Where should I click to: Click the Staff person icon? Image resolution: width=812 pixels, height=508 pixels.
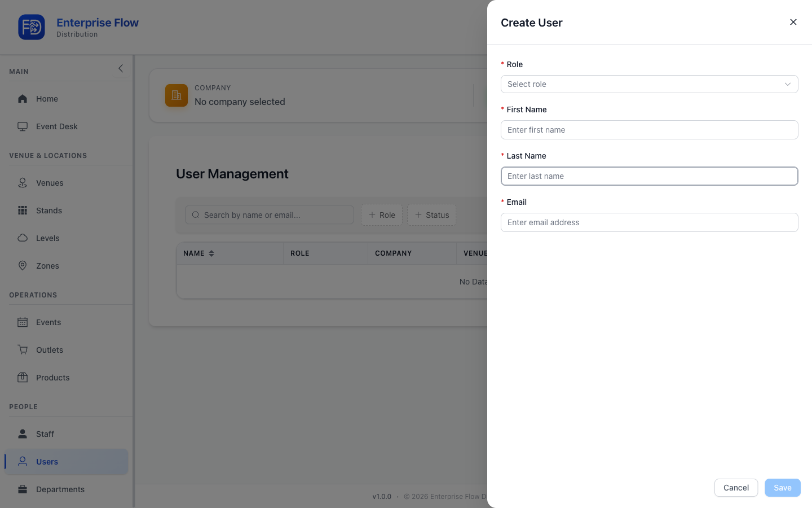point(23,434)
